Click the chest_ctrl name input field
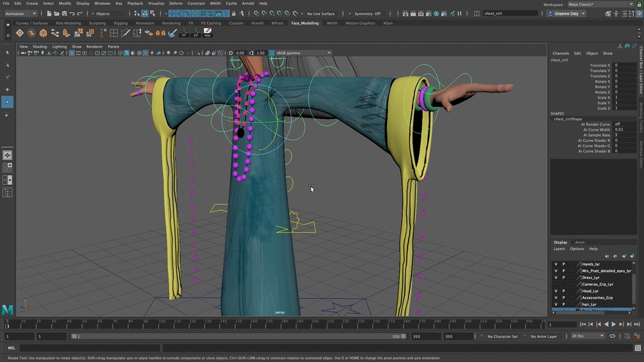The image size is (644, 362). click(x=510, y=13)
